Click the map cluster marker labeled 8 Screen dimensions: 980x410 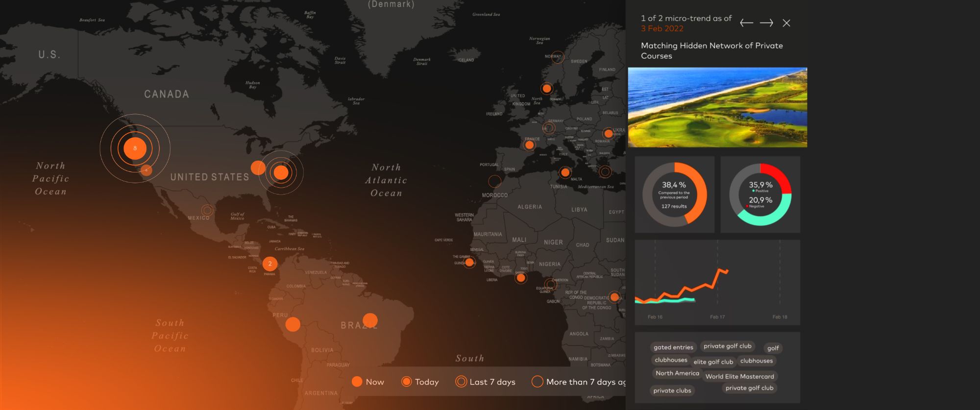point(135,148)
